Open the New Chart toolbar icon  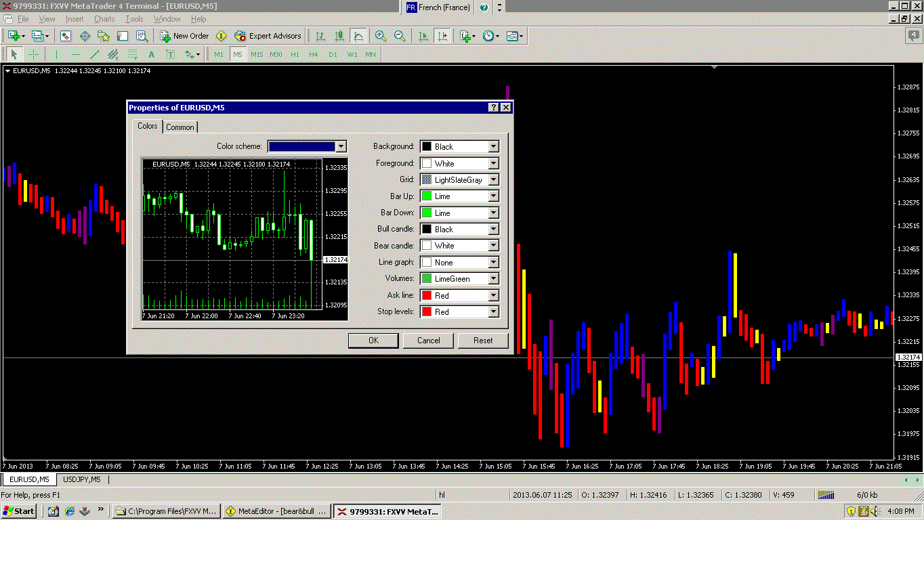click(x=15, y=36)
